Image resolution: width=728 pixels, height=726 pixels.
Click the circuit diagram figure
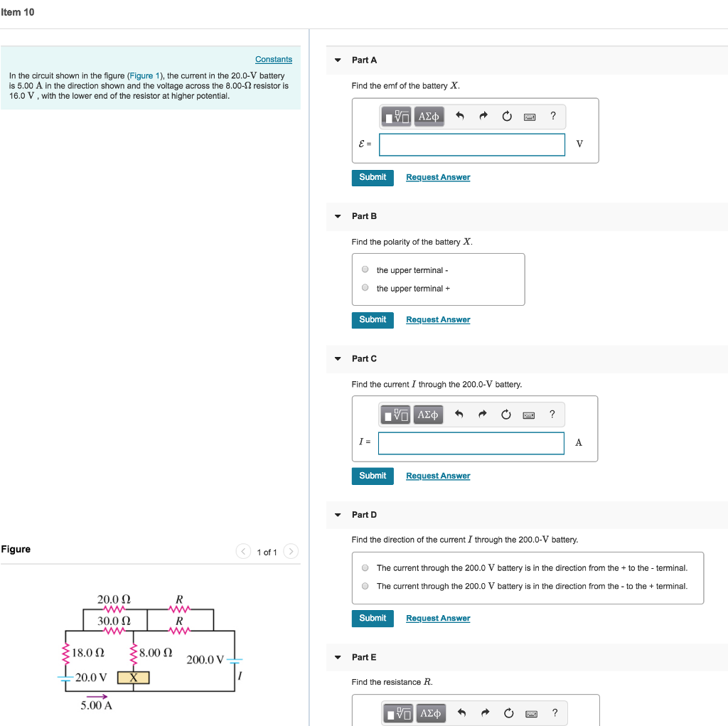(149, 651)
